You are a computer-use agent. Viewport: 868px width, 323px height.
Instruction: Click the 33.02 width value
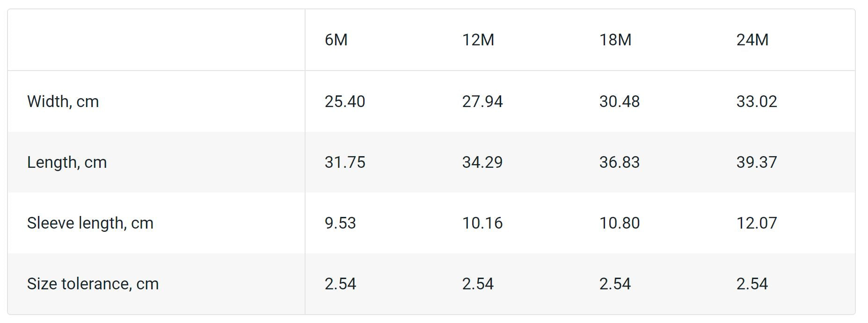[x=756, y=102]
